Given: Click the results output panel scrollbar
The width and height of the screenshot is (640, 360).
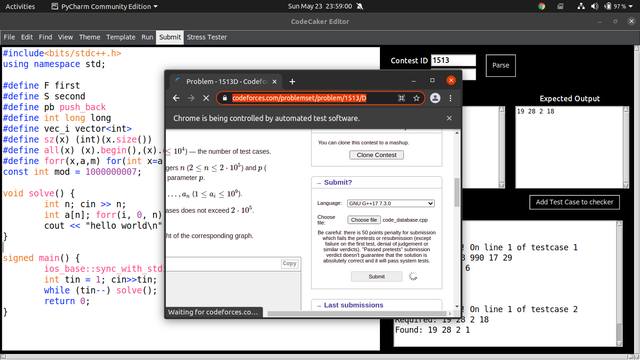Looking at the screenshot, I should tap(620, 284).
